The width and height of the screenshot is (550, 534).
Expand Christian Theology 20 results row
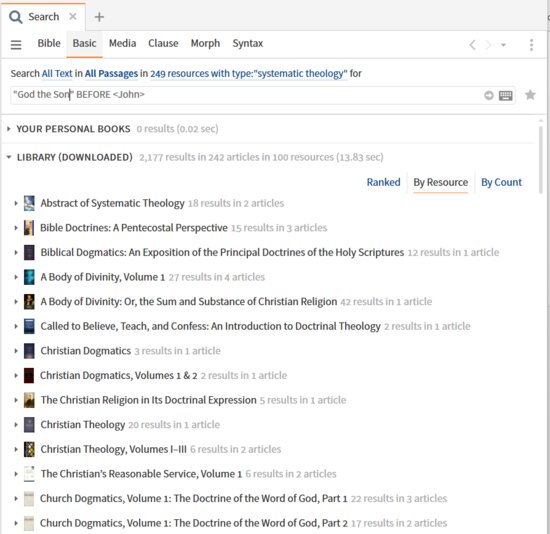(x=15, y=425)
